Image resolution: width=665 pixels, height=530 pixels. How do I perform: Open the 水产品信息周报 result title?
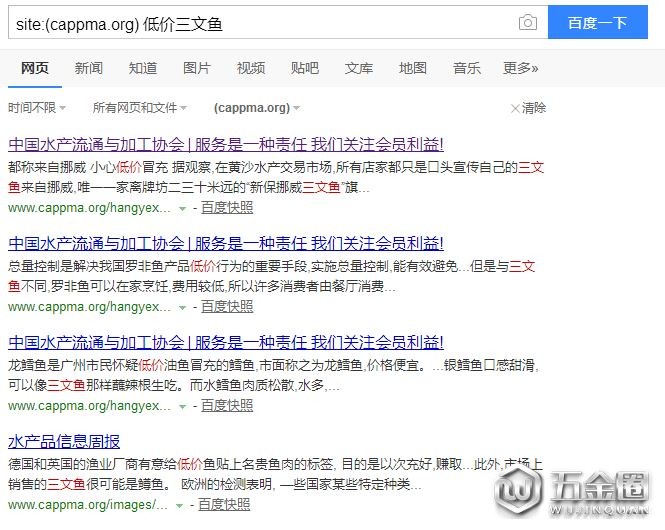tap(64, 441)
